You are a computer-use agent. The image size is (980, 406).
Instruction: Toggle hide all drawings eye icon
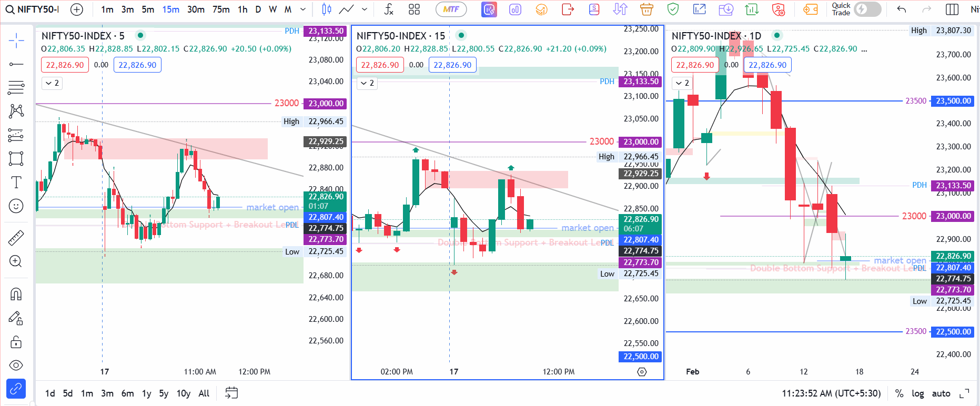point(16,366)
